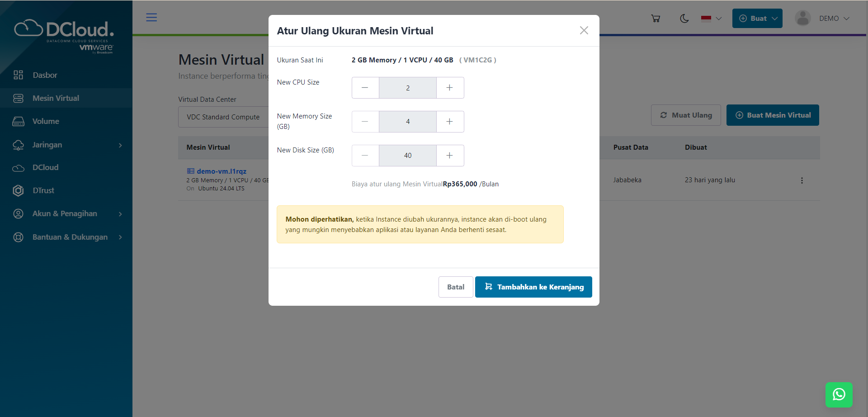Decrease New CPU Size with minus
This screenshot has width=868, height=417.
click(x=365, y=88)
